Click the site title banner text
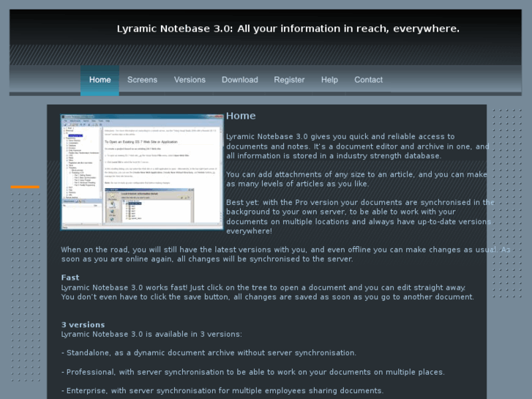Screen dimensions: 532x399 (288, 29)
